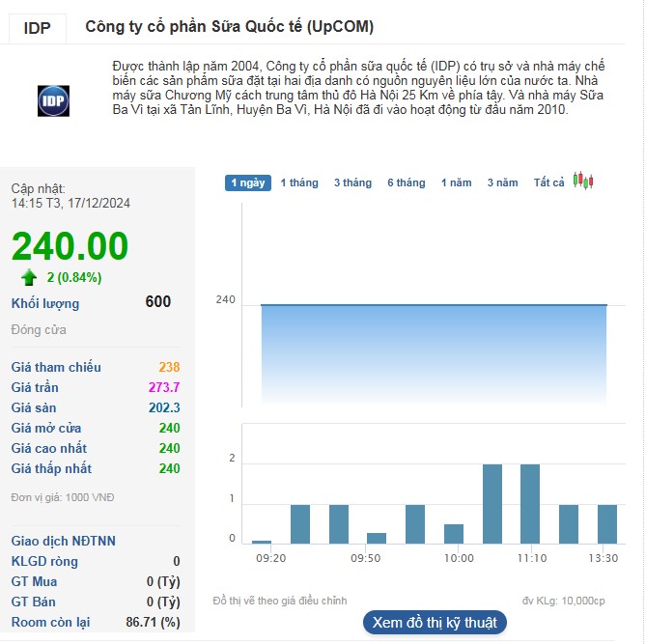Show the Tất cả chart range
This screenshot has width=646, height=644.
tap(549, 182)
